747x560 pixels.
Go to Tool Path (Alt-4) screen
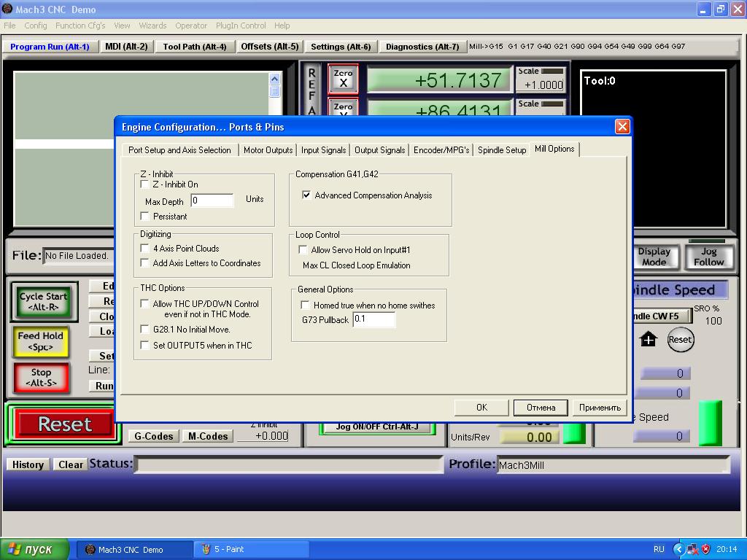194,46
